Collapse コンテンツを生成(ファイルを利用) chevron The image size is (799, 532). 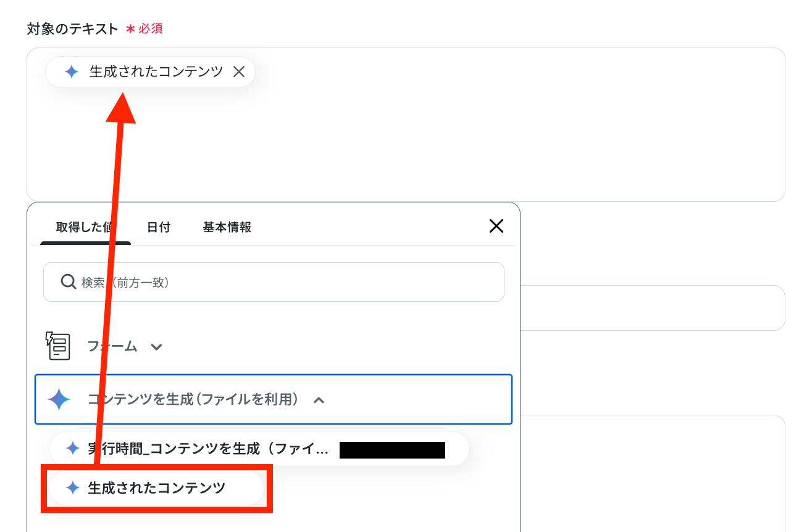[x=319, y=401]
